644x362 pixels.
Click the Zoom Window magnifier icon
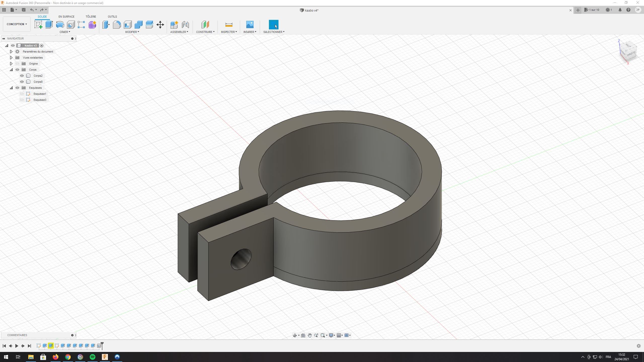[x=323, y=335]
